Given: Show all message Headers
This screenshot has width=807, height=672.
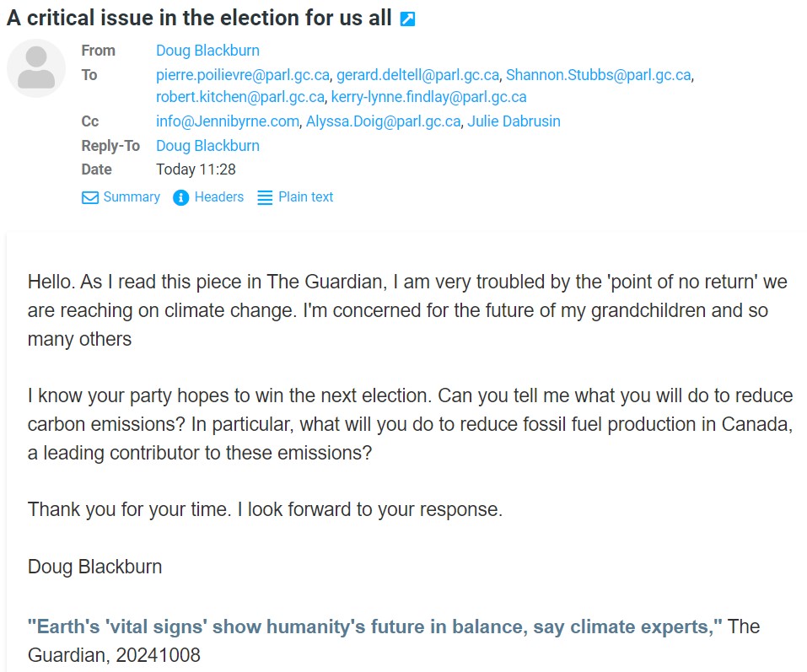Looking at the screenshot, I should 218,197.
